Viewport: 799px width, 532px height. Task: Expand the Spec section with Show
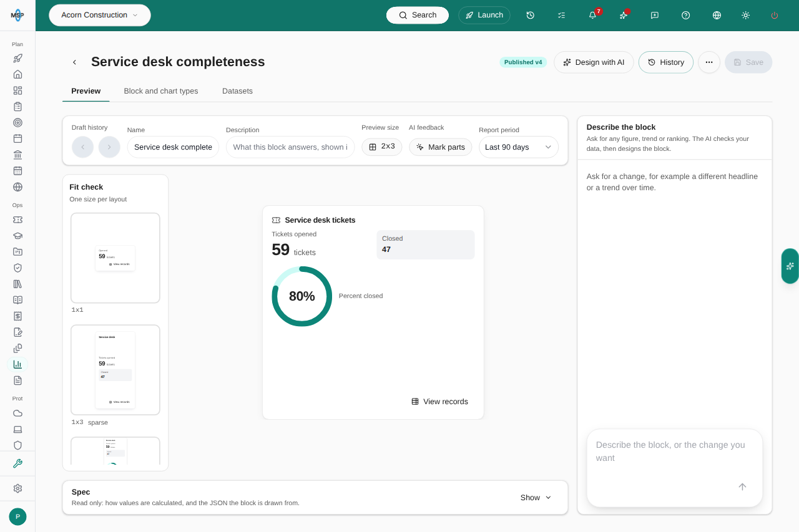pos(536,497)
